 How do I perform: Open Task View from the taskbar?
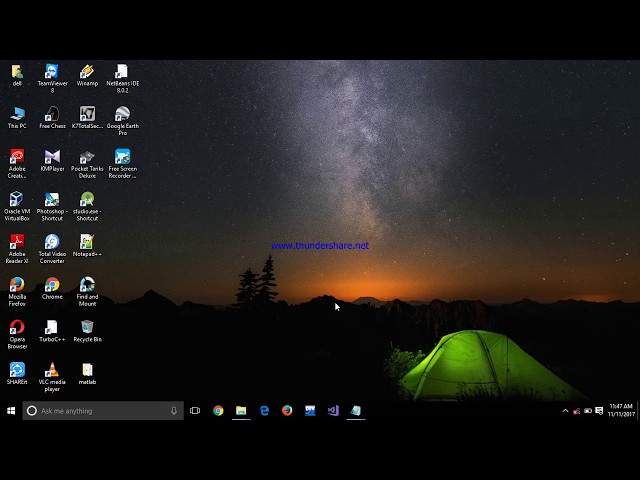coord(195,411)
